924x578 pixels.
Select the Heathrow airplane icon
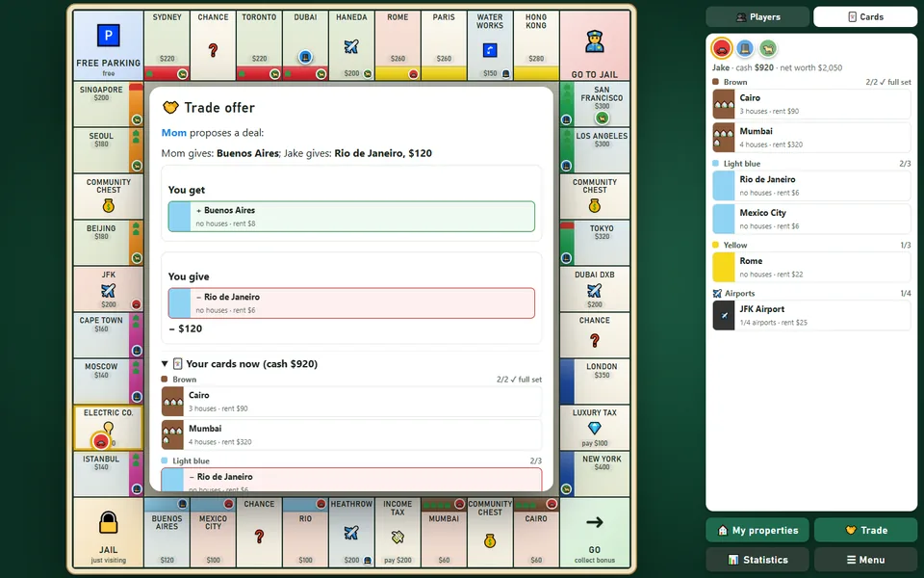tap(351, 533)
